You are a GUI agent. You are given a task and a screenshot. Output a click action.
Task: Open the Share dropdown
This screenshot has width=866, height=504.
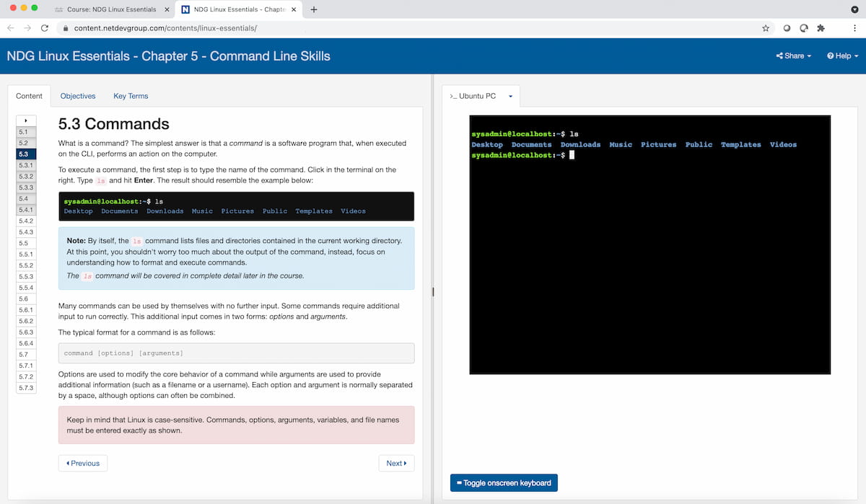(794, 56)
